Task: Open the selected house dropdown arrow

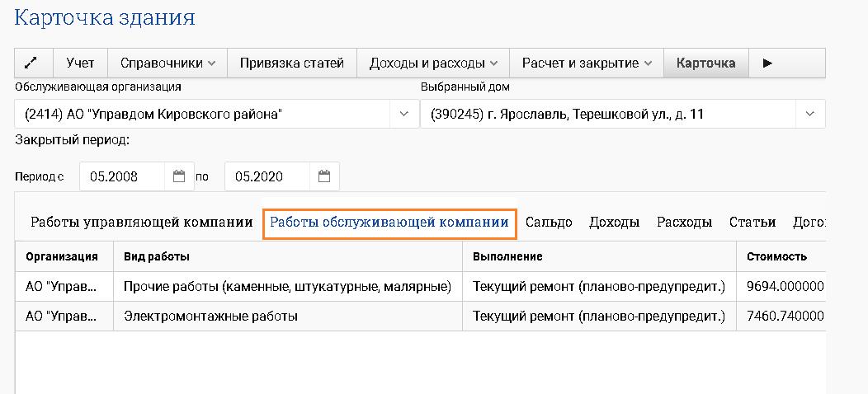Action: point(809,114)
